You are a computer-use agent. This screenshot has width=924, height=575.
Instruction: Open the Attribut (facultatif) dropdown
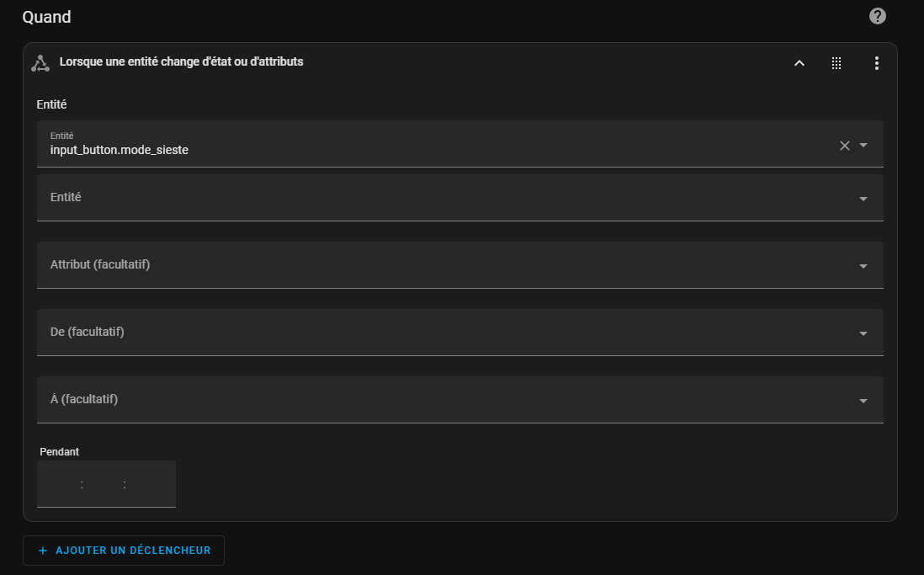coord(459,265)
